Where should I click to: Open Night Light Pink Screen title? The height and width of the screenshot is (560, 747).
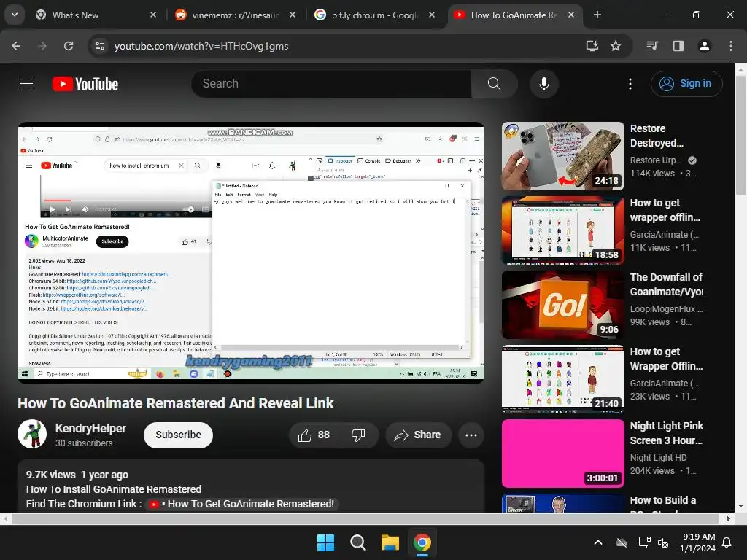[x=667, y=433]
